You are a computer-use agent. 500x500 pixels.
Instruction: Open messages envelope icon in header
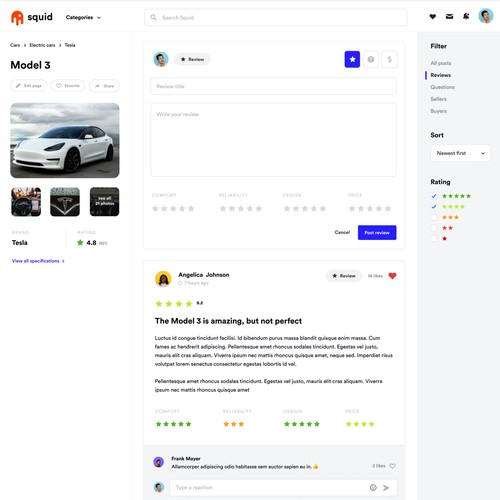[x=449, y=16]
